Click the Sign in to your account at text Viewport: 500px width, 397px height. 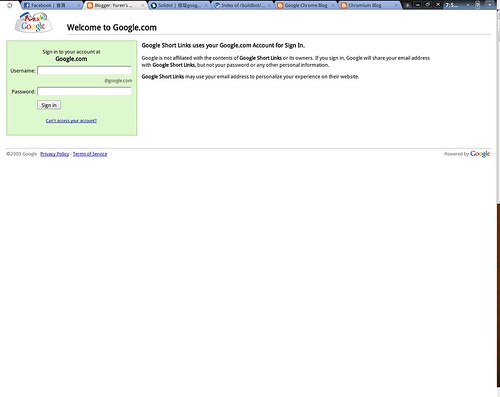click(71, 52)
